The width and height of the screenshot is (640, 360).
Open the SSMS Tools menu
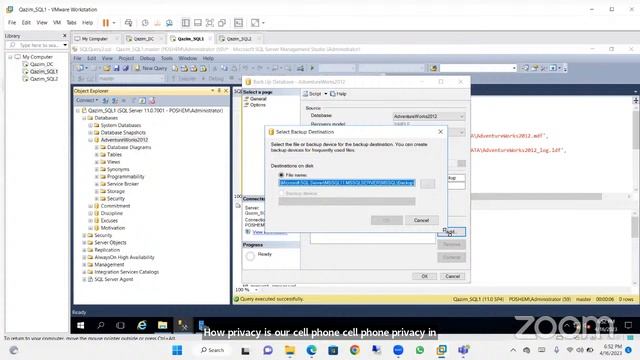[x=167, y=58]
